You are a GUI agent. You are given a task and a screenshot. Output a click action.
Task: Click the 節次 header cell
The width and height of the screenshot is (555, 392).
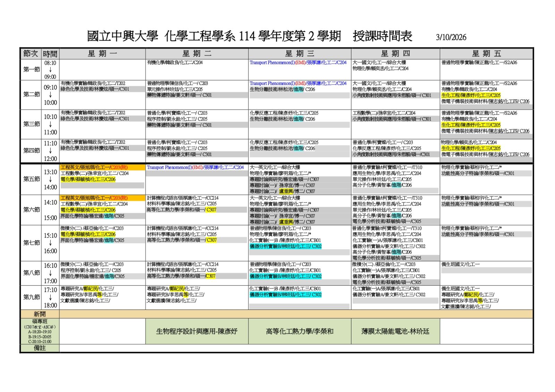31,54
